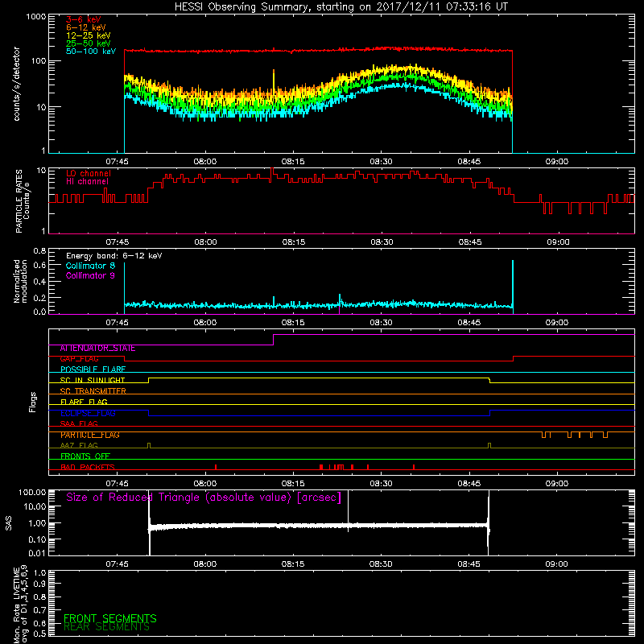Screen dimensions: 644x644
Task: Select the orange 6-12 keV legend entry
Action: pos(86,27)
